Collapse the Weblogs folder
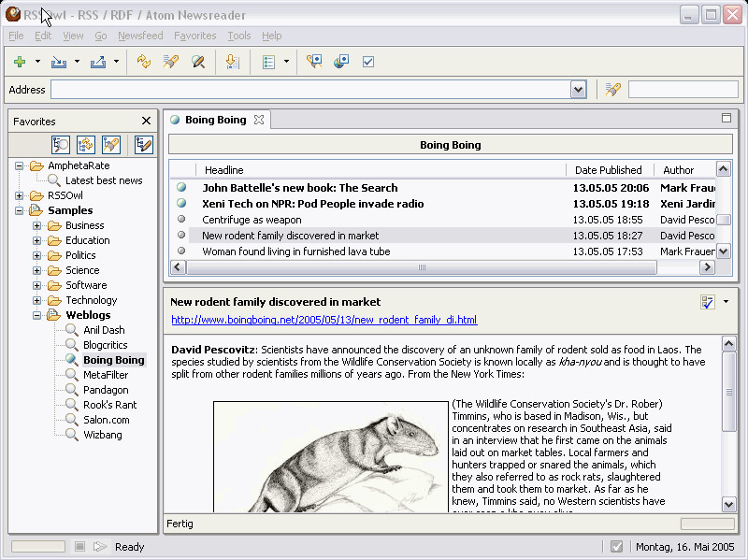The height and width of the screenshot is (560, 748). click(36, 315)
